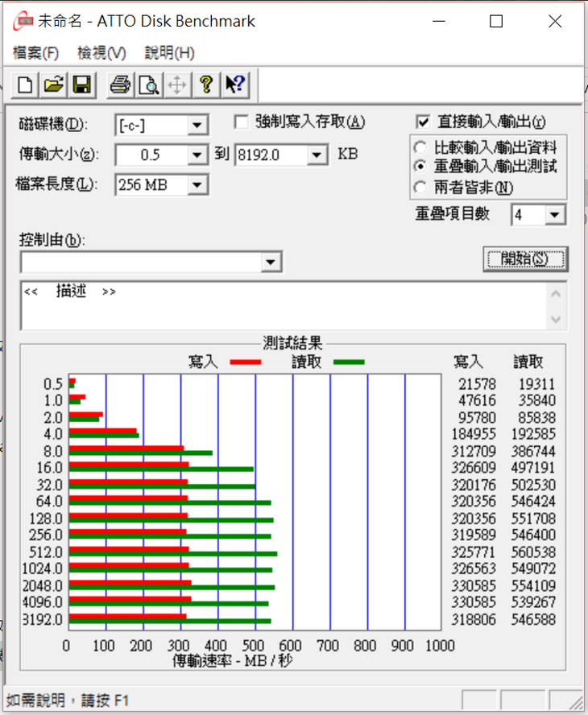Open the 重疊項目數 queue depth dropdown
This screenshot has height=715, width=588.
[555, 215]
